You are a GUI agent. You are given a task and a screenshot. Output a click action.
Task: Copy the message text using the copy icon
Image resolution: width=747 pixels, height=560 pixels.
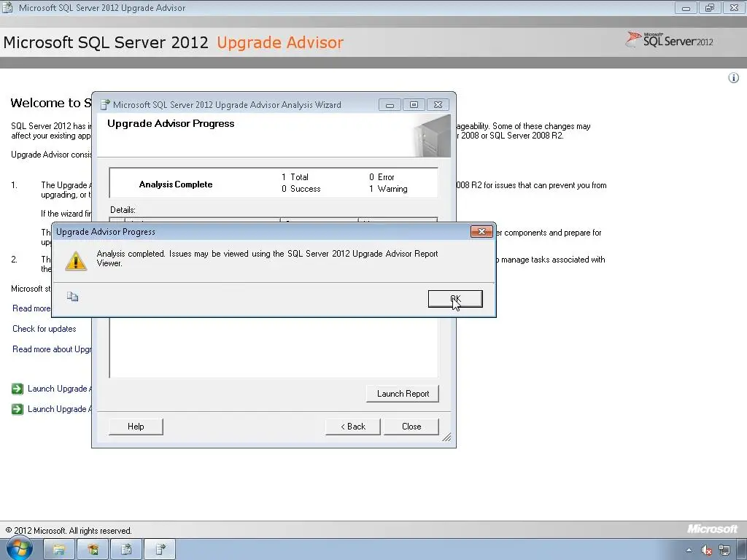pos(72,297)
